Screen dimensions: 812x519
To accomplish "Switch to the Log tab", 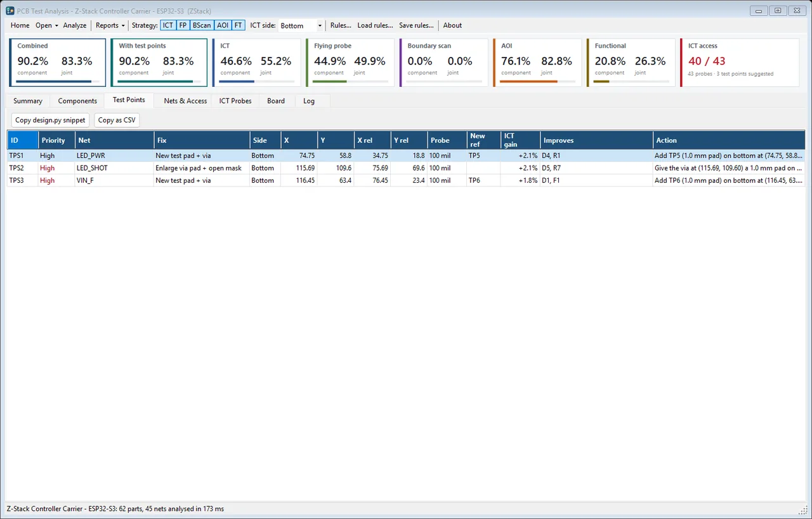I will (309, 101).
